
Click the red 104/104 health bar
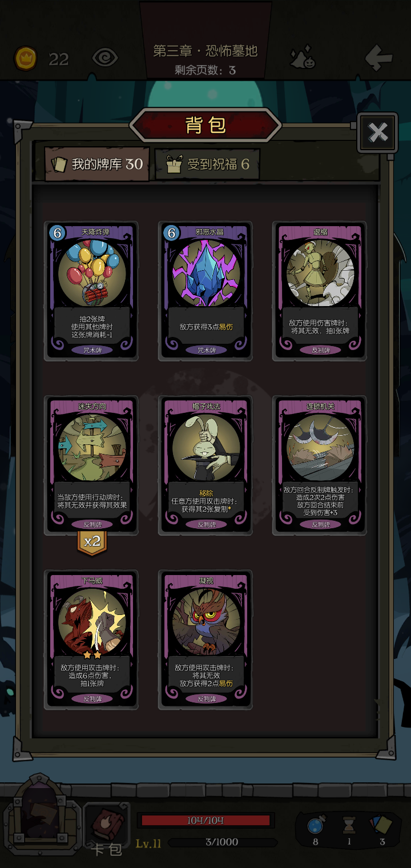pyautogui.click(x=205, y=821)
